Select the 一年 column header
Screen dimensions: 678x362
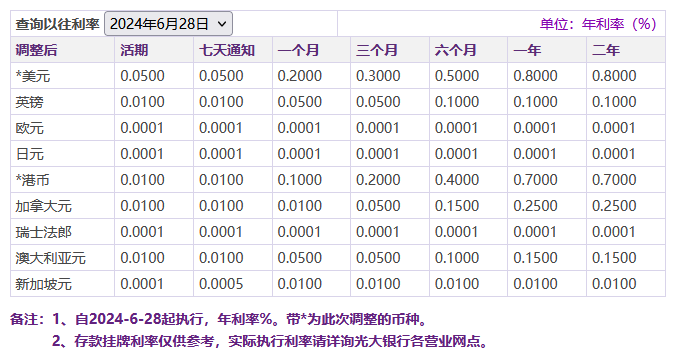(x=527, y=50)
